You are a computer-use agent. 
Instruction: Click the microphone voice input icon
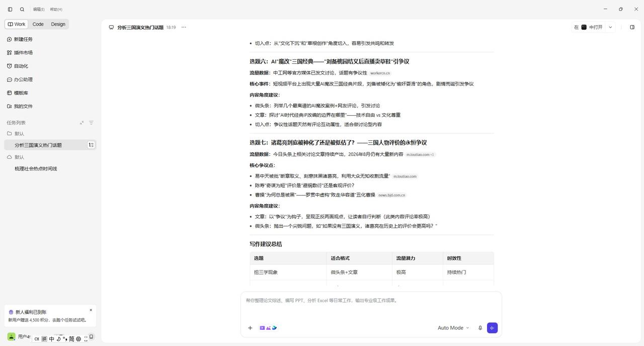(x=480, y=328)
